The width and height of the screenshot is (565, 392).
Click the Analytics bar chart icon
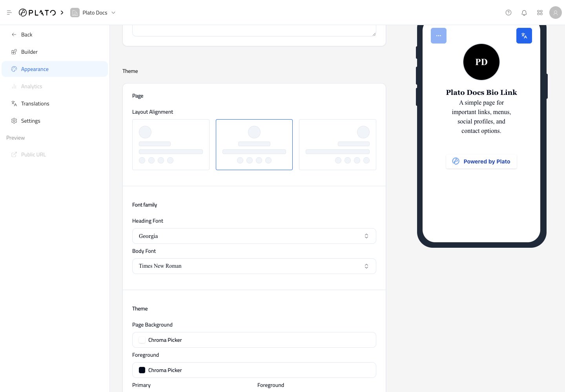click(x=14, y=86)
